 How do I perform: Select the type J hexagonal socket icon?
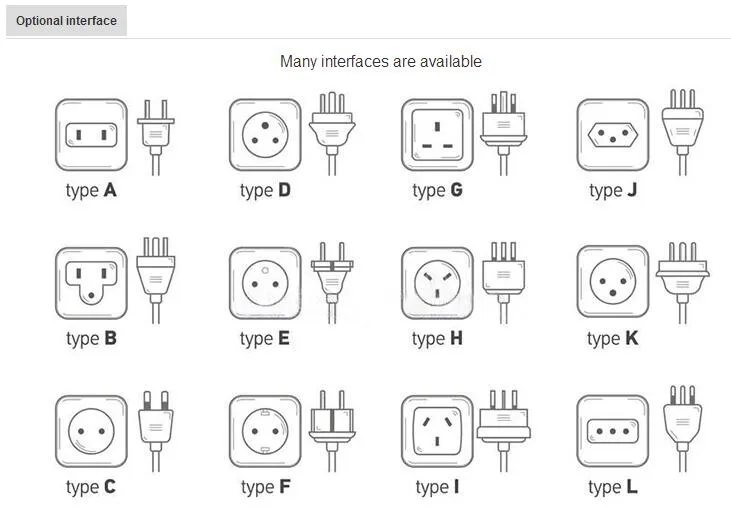tap(613, 135)
